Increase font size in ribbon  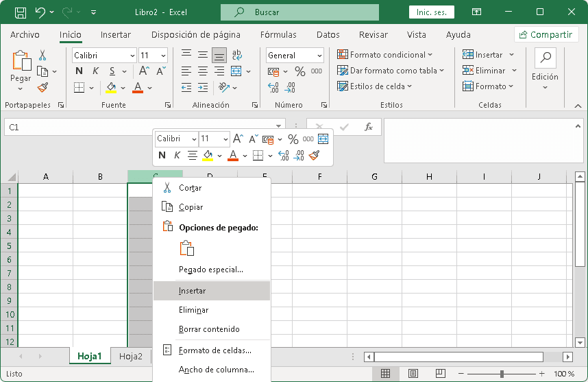tap(144, 71)
